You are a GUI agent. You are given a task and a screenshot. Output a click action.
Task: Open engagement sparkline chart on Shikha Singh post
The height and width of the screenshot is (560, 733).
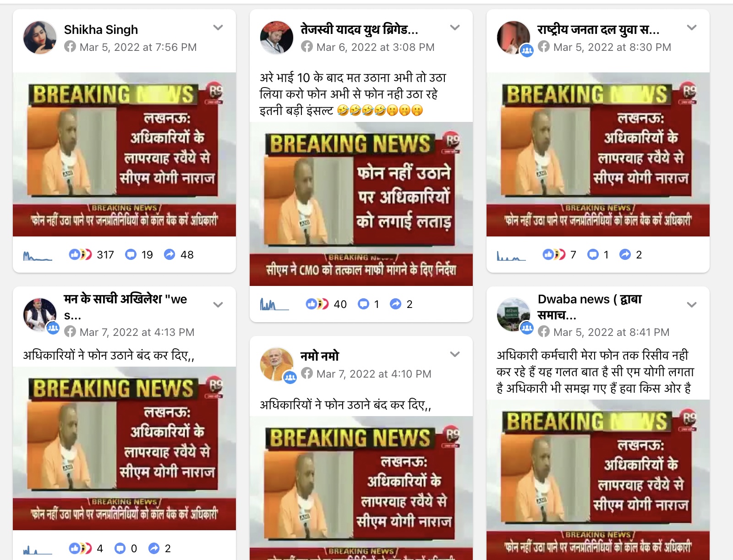pyautogui.click(x=38, y=255)
